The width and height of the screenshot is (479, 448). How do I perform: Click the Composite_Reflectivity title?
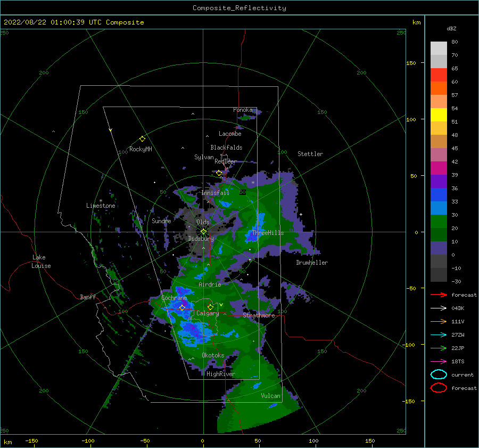[240, 8]
